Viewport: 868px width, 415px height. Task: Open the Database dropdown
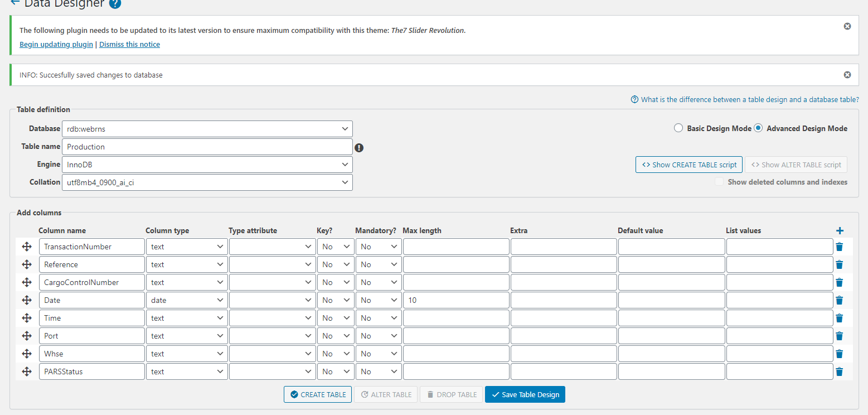pos(207,129)
